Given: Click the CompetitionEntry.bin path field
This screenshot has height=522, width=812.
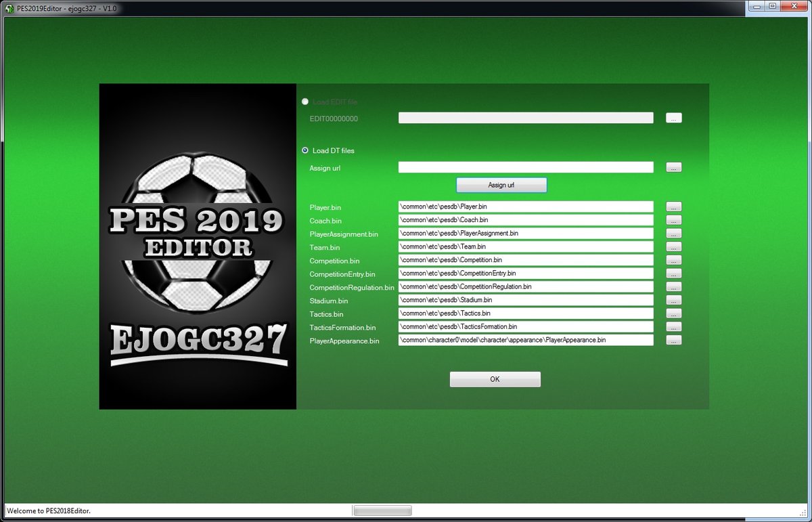Looking at the screenshot, I should tap(526, 274).
